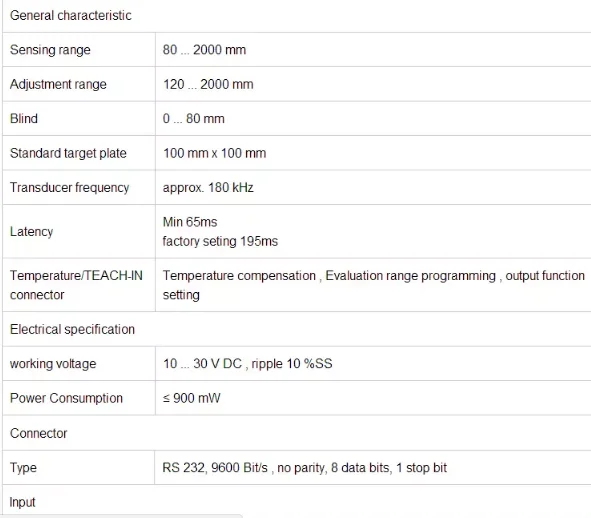Select the Blind row label
Screen dimensions: 591x518
click(x=24, y=118)
